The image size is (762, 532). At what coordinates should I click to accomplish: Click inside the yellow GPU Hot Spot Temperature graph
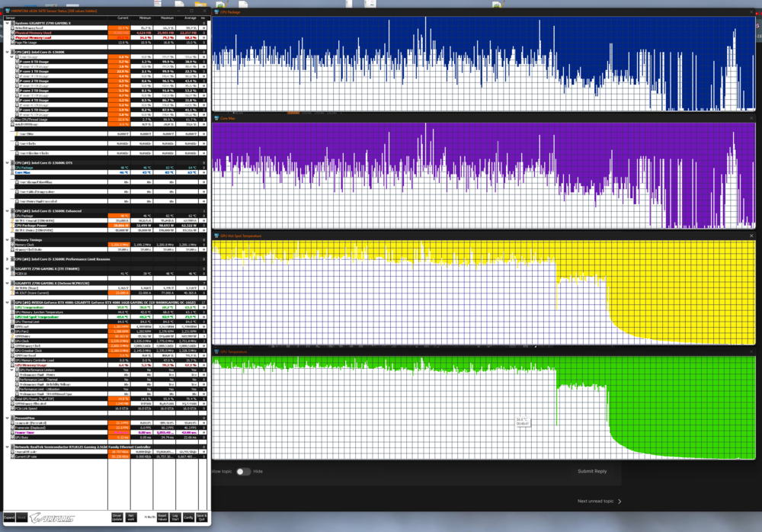click(484, 292)
